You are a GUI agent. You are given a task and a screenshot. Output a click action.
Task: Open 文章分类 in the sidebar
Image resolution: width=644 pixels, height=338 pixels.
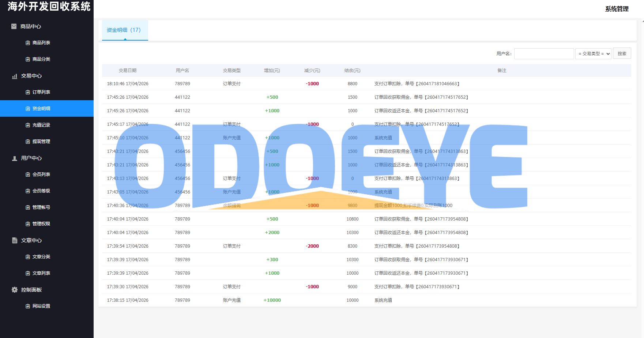click(x=41, y=257)
